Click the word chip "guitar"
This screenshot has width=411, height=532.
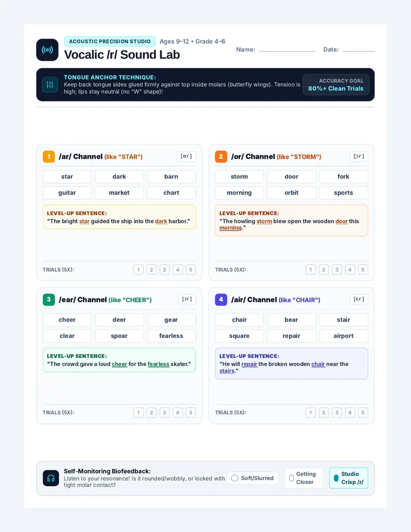[x=67, y=193]
